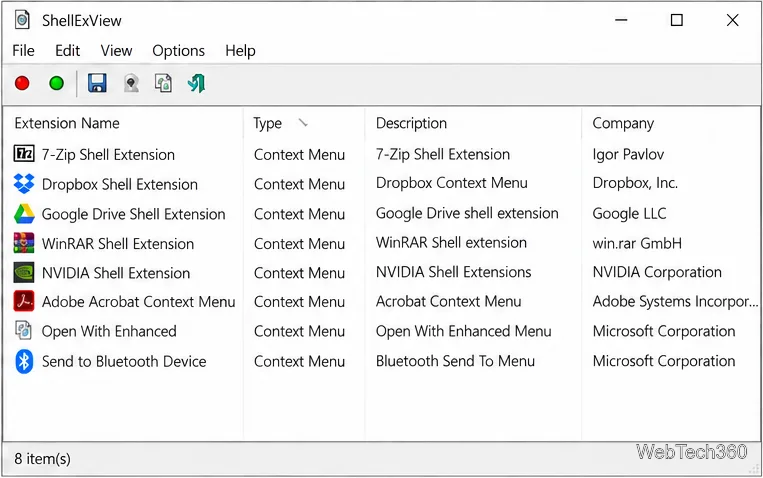The image size is (763, 478).
Task: Click the NVIDIA green eye icon
Action: click(x=24, y=273)
